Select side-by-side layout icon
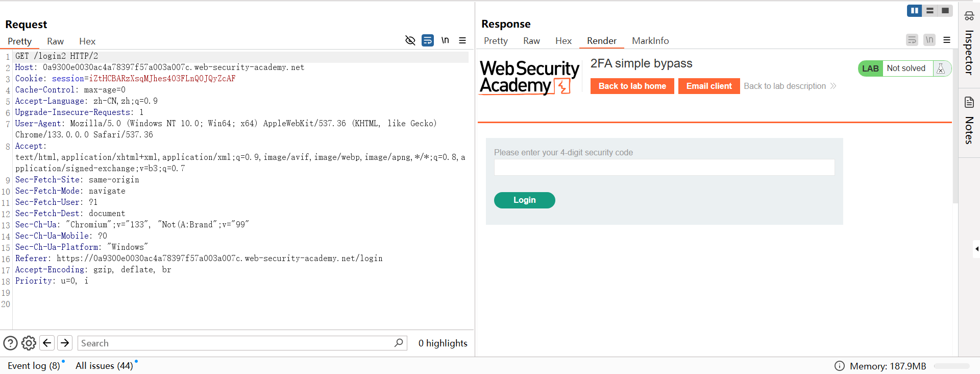 (x=914, y=11)
